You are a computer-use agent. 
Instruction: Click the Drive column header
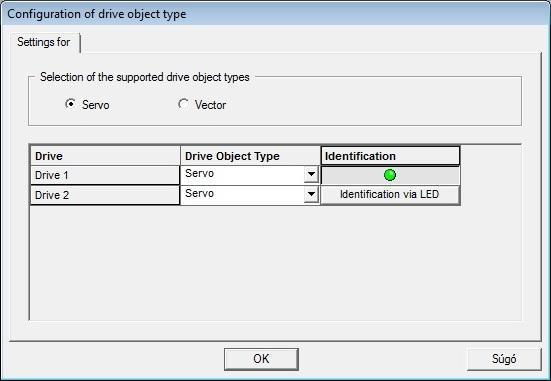coord(105,156)
